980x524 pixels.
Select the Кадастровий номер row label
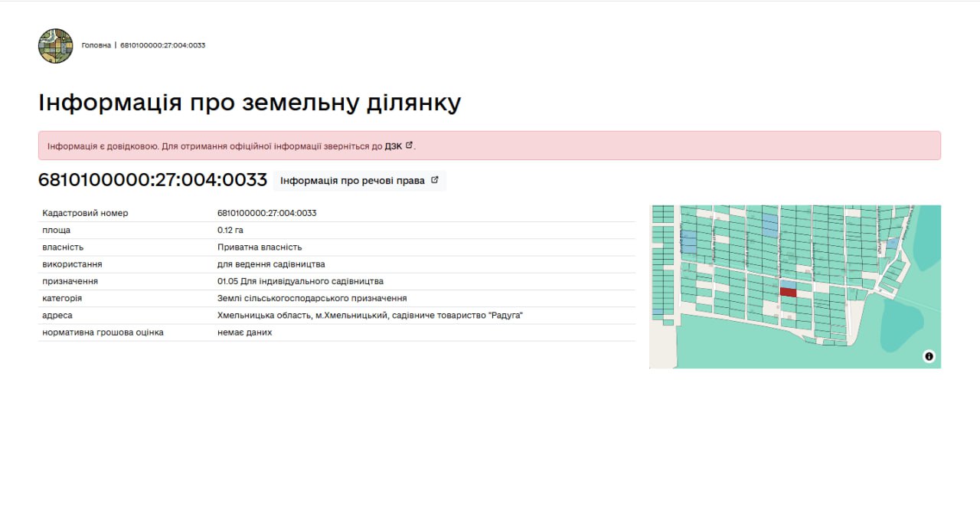tap(85, 213)
